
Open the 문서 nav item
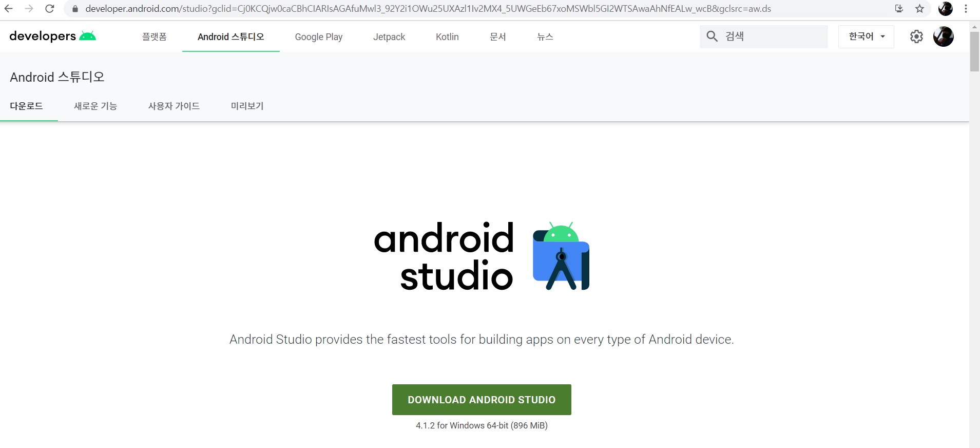click(498, 37)
